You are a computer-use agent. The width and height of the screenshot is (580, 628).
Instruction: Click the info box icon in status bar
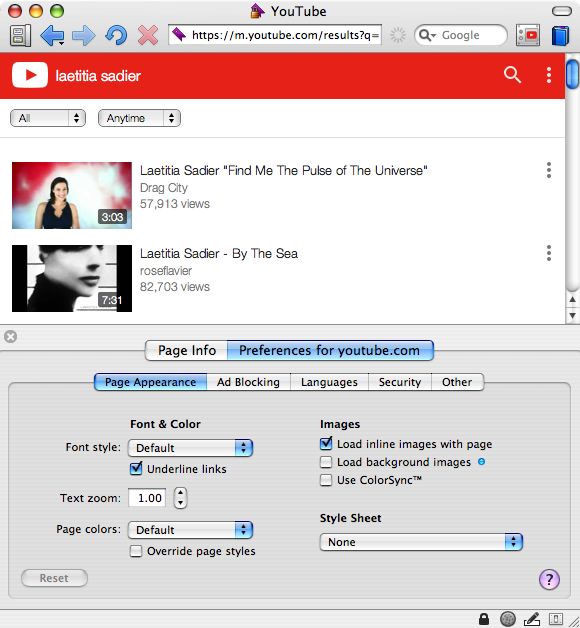(x=556, y=619)
